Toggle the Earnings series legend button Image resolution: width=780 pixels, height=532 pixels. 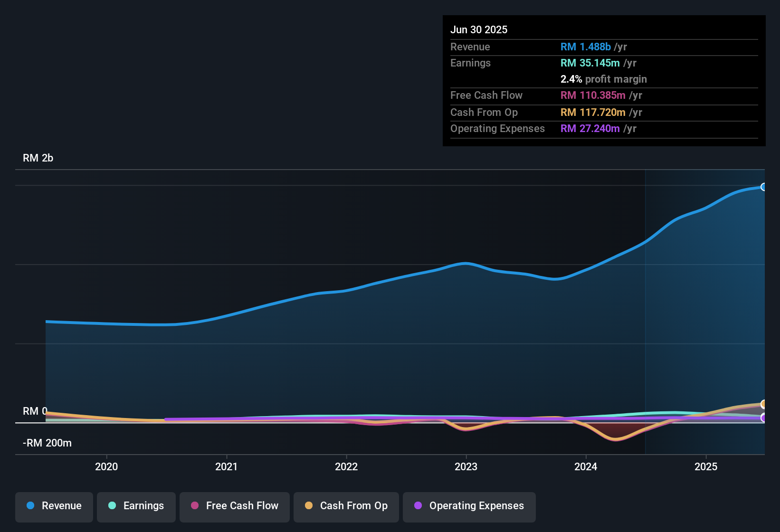click(x=136, y=507)
